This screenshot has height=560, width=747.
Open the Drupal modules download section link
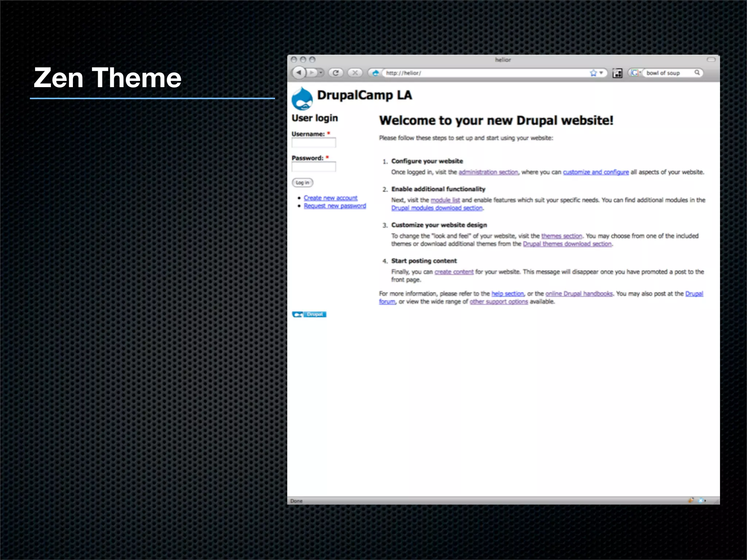(437, 208)
